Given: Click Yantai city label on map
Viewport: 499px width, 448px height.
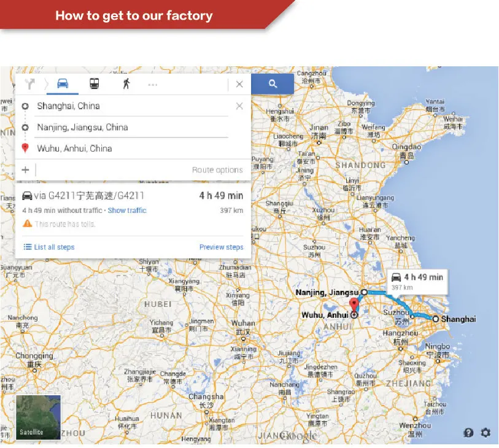Looking at the screenshot, I should [x=435, y=106].
